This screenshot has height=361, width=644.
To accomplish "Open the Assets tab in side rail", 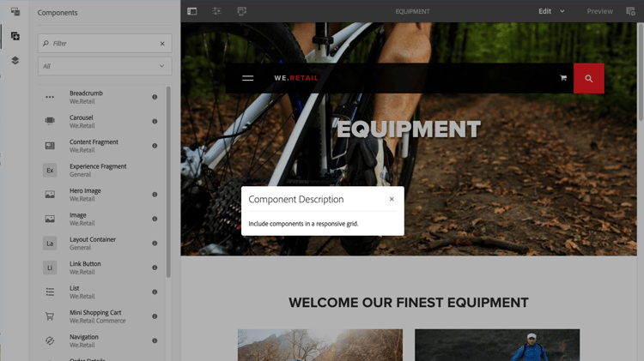I will tap(15, 11).
